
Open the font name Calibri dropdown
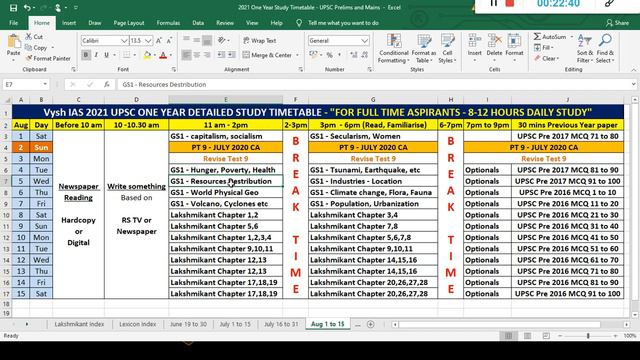[x=124, y=41]
